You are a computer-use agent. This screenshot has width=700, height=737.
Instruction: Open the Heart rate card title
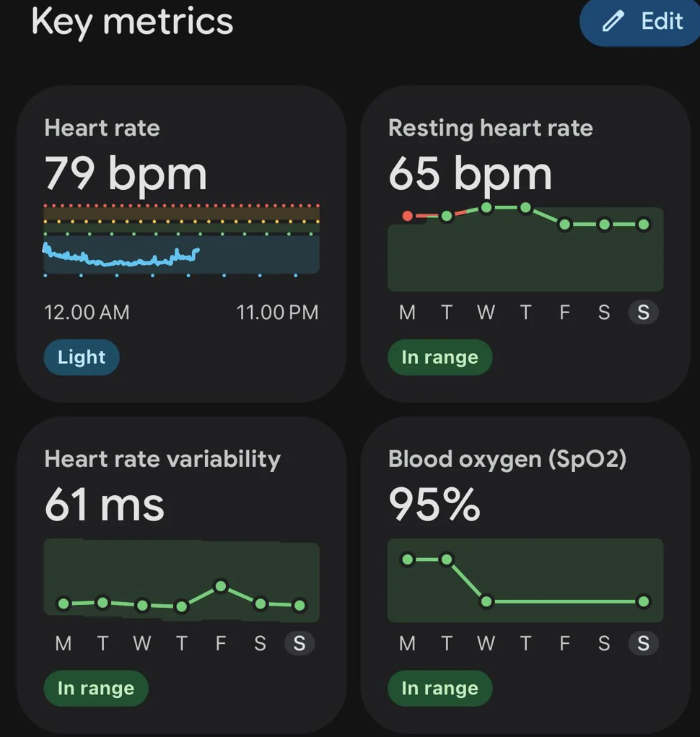tap(102, 128)
